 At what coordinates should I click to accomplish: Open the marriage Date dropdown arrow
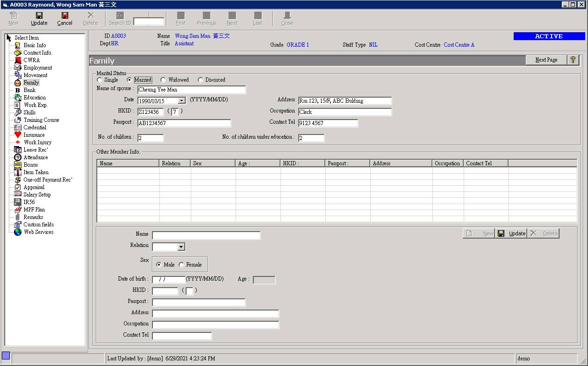(182, 101)
